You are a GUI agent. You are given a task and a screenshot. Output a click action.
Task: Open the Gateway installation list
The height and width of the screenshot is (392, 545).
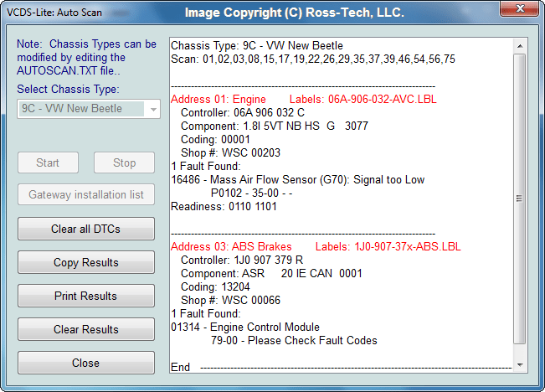coord(86,194)
